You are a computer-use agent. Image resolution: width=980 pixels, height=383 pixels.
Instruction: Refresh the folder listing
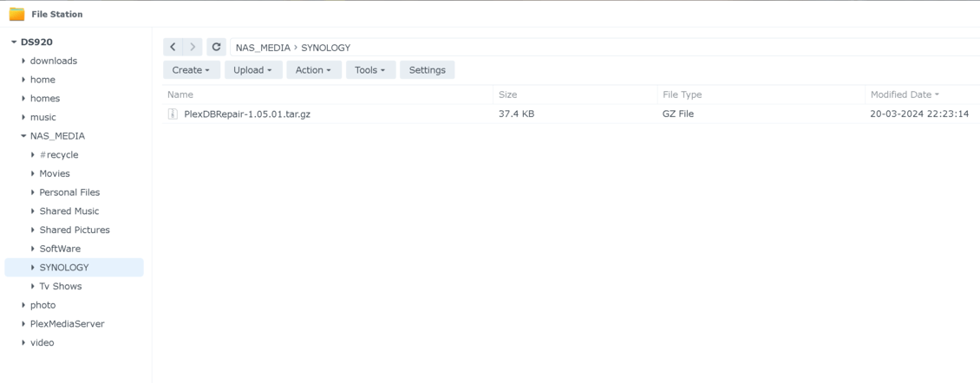pos(216,47)
